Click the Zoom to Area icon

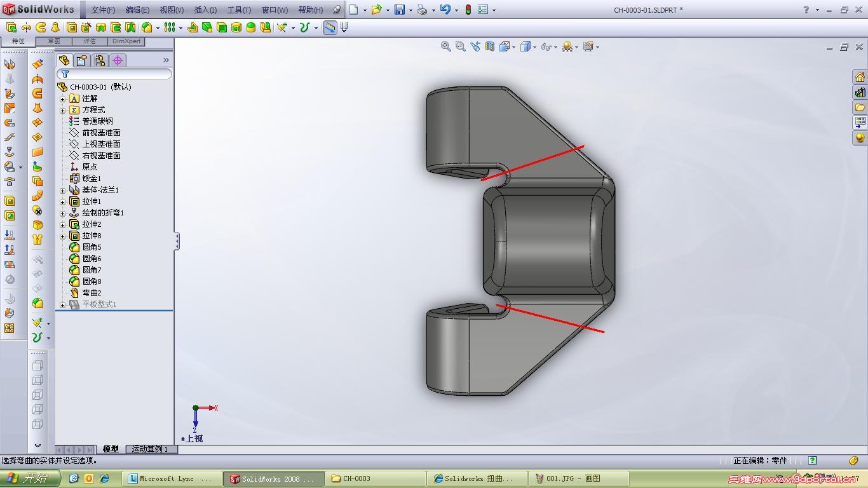(x=461, y=46)
